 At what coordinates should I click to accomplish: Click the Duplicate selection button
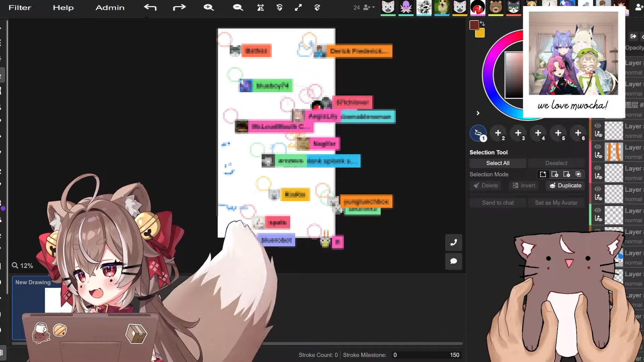(x=565, y=185)
